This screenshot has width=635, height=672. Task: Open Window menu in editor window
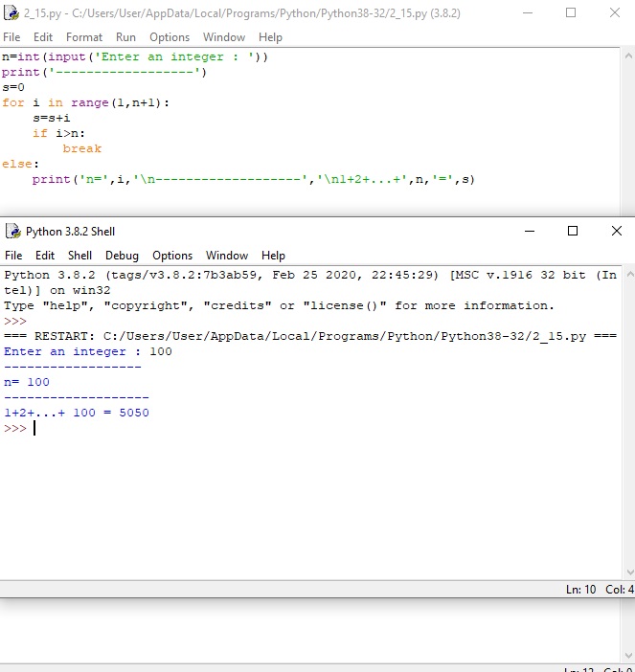[x=224, y=37]
